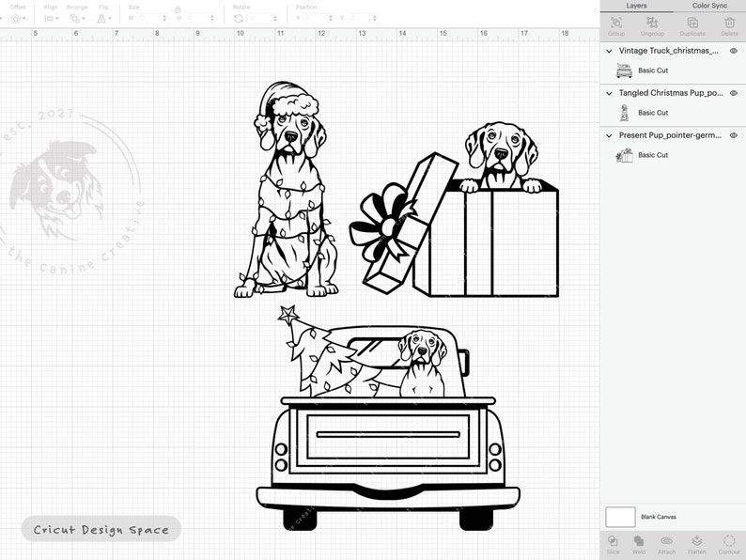Click the tangled pup Basic Cut thumbnail

pos(624,113)
